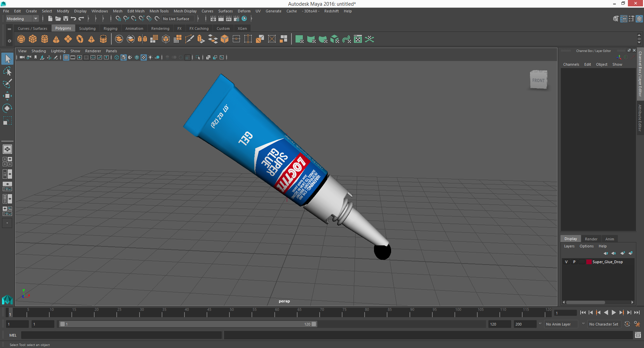
Task: Step forward one key button
Action: click(x=621, y=312)
